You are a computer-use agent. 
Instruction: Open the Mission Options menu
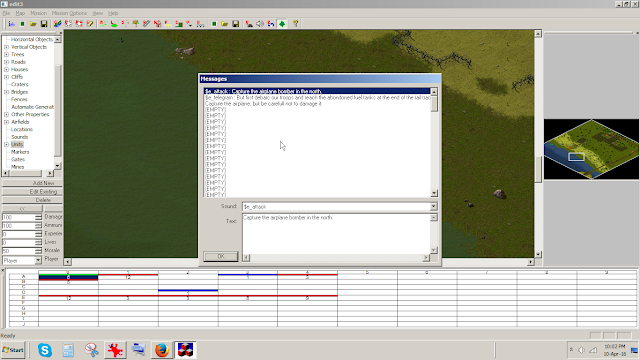point(69,13)
